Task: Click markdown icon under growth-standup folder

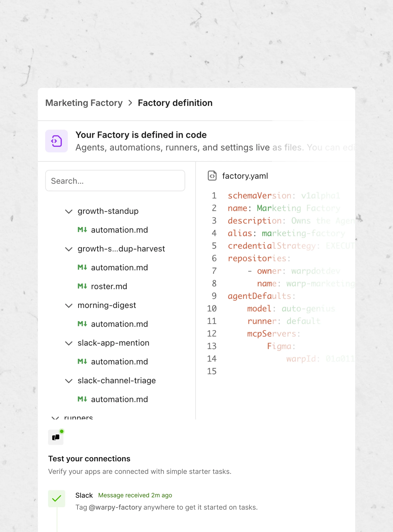Action: (82, 230)
